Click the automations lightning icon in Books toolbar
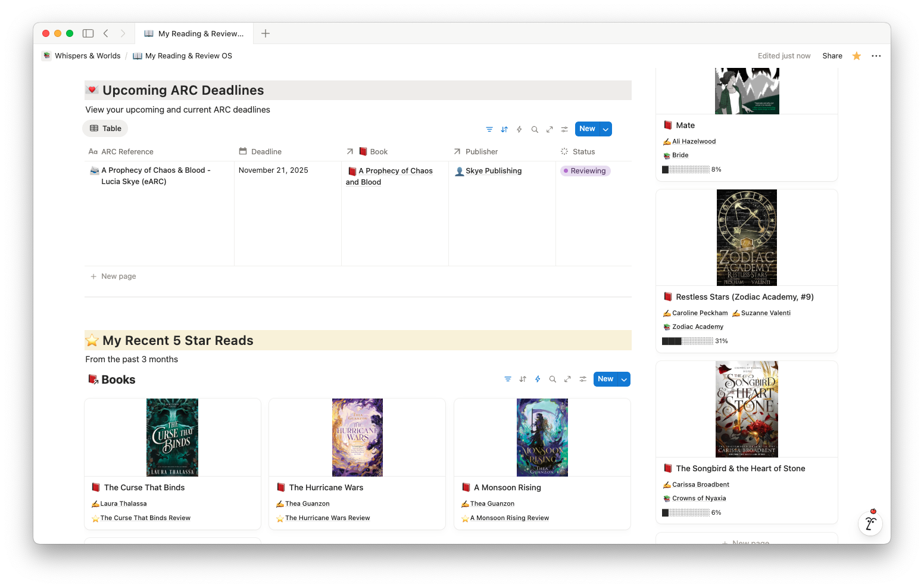Viewport: 924px width, 588px height. pyautogui.click(x=538, y=379)
